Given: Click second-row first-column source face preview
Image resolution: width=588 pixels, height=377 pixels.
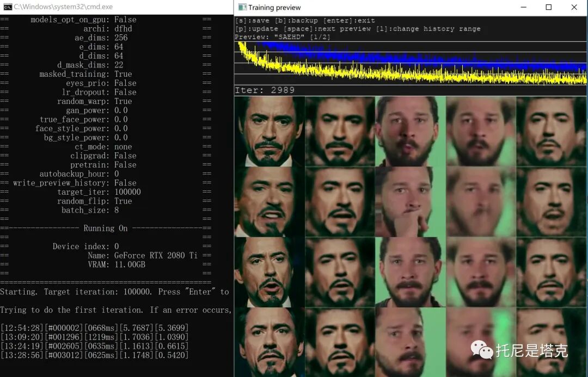Looking at the screenshot, I should (x=269, y=202).
